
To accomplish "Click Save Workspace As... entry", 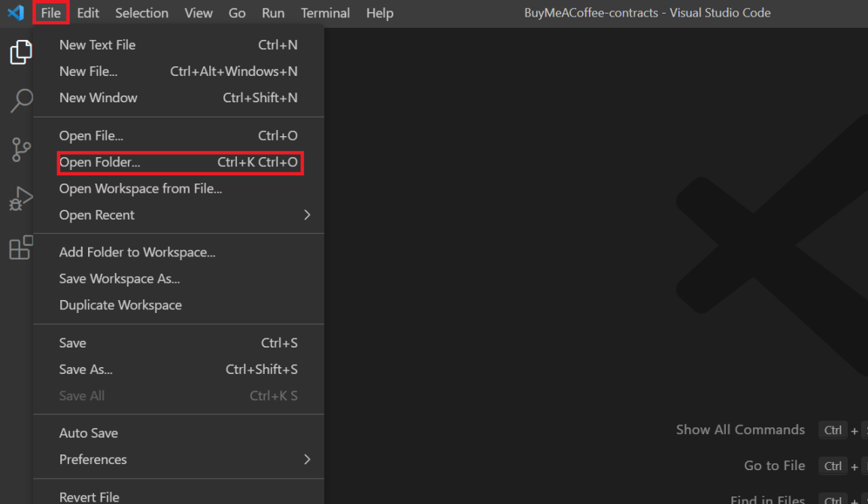I will click(120, 279).
